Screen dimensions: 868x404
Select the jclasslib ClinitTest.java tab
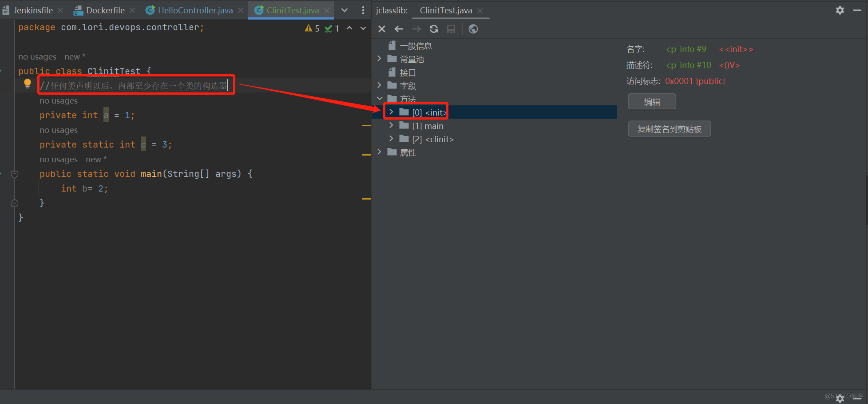pyautogui.click(x=446, y=10)
